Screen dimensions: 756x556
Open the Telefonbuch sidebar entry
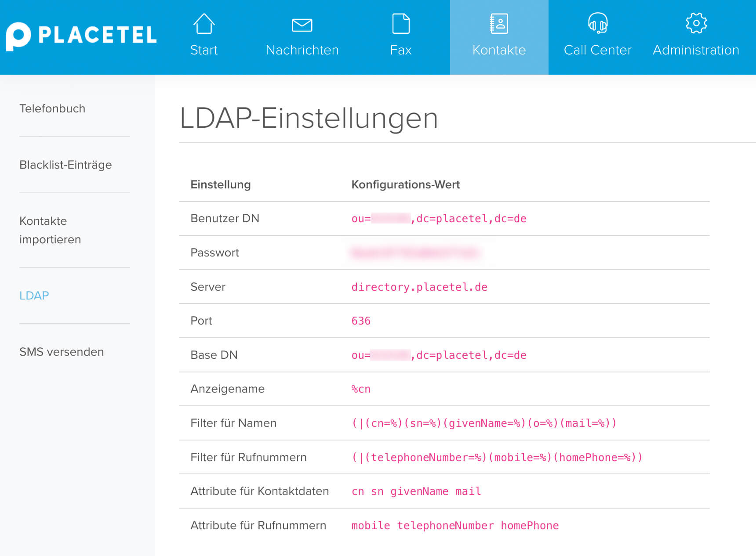coord(52,108)
